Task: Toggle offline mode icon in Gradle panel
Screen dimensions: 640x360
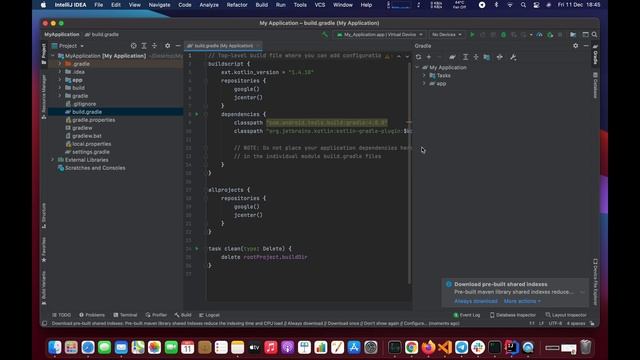Action: click(x=500, y=57)
